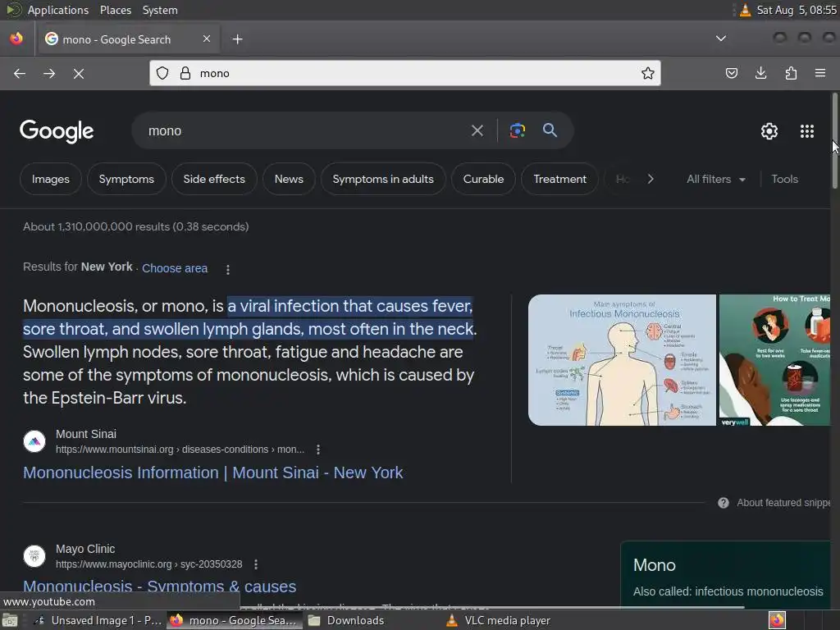840x630 pixels.
Task: Open the Infectious Mononucleosis symptoms diagram
Action: (x=622, y=360)
